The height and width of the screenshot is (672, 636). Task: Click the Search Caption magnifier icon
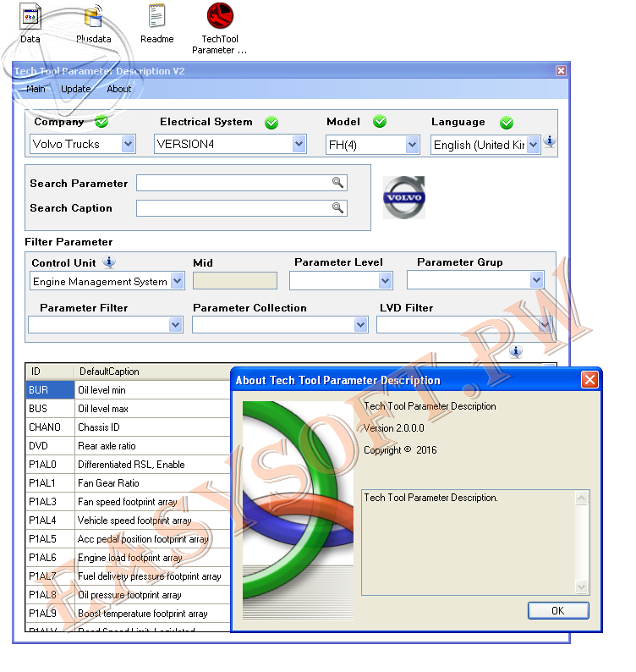tap(337, 208)
